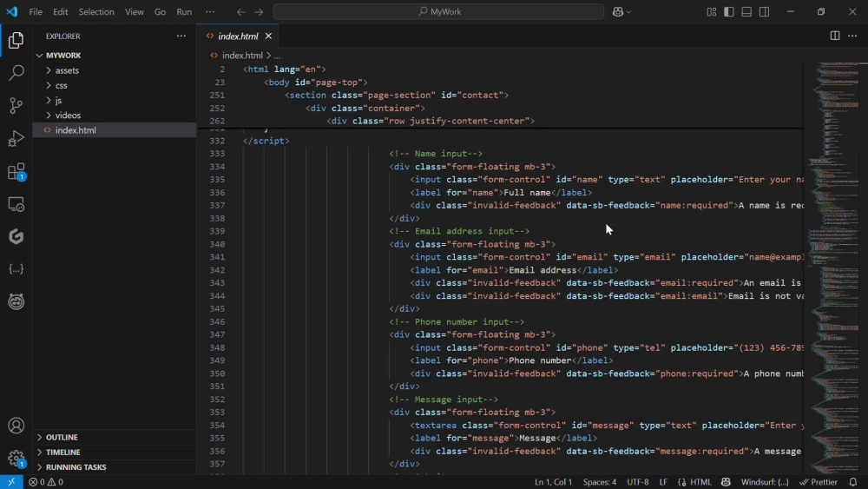Open the Source Control view
The width and height of the screenshot is (868, 489).
[x=16, y=105]
